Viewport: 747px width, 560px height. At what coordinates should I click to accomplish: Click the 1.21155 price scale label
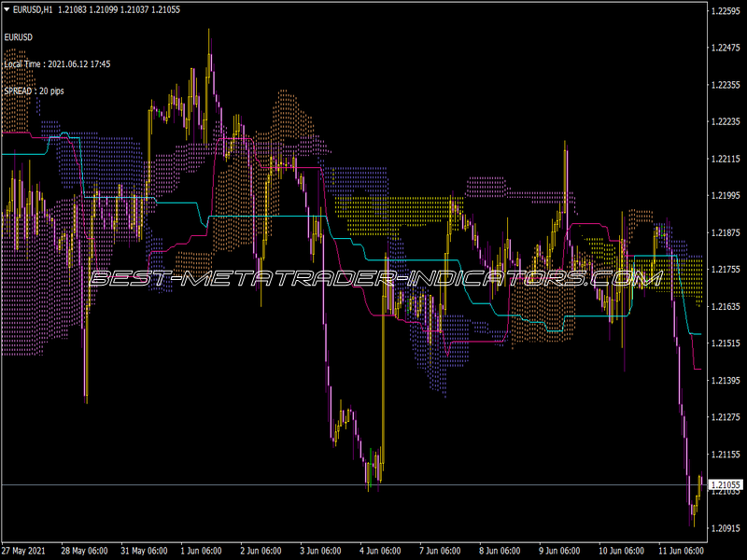(x=726, y=455)
